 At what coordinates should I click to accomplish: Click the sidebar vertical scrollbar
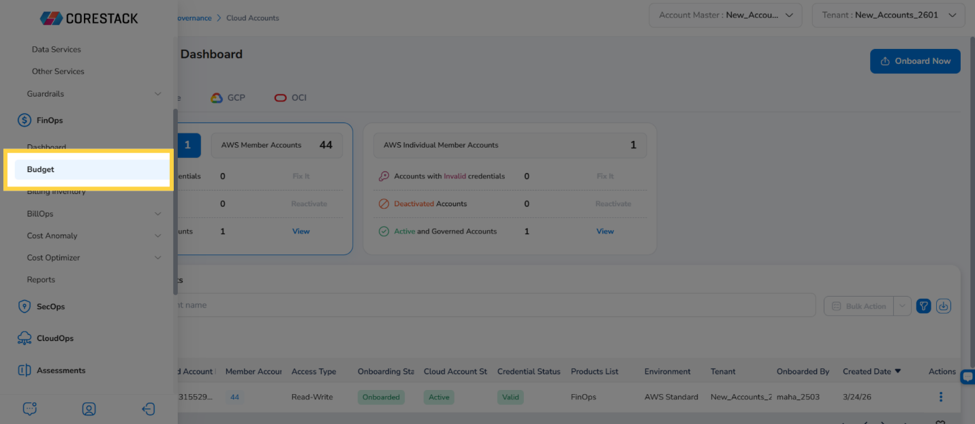point(175,202)
